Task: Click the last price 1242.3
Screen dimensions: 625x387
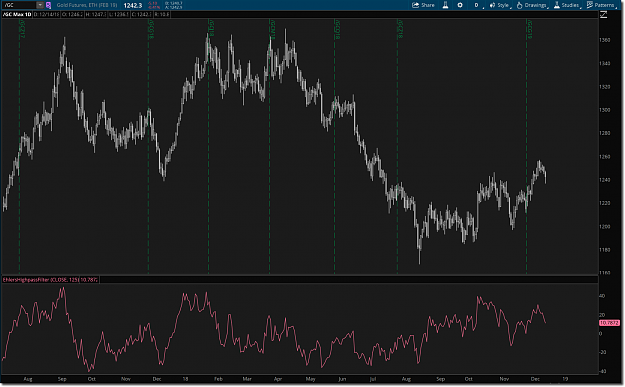Action: pos(133,5)
